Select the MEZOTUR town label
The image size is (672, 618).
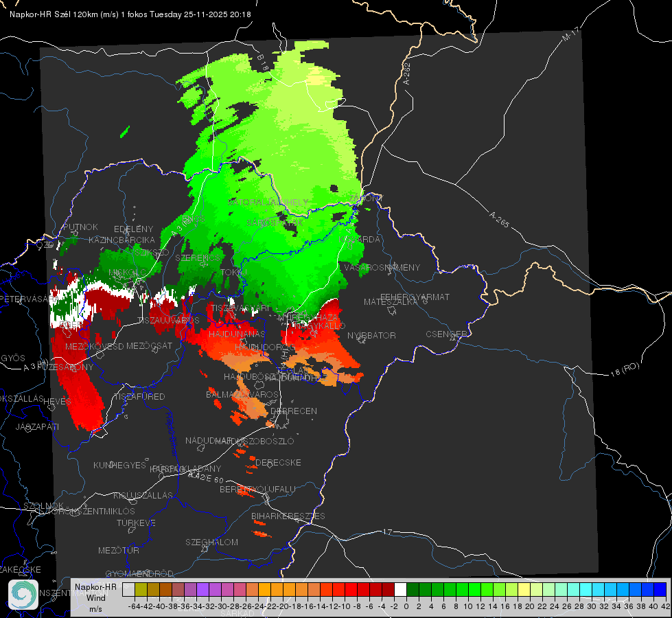[x=119, y=551]
